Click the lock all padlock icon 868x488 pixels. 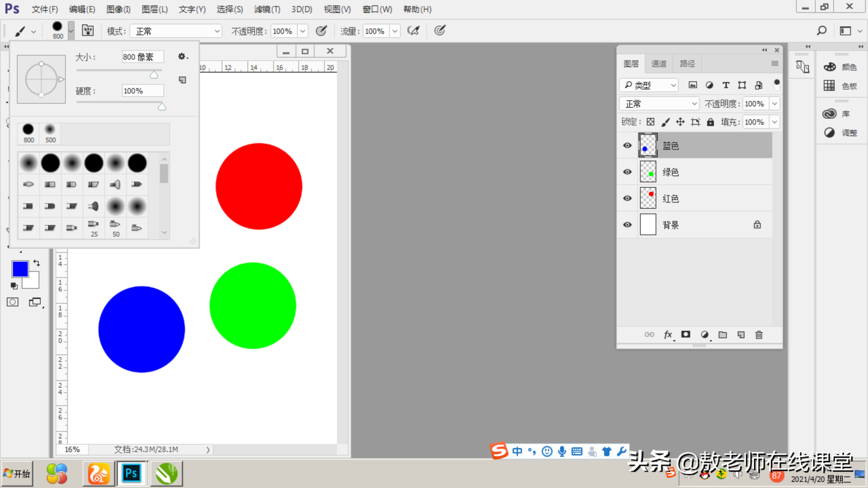(x=710, y=122)
